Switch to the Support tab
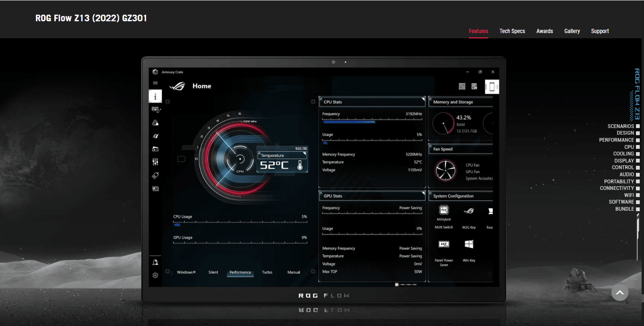 [600, 31]
